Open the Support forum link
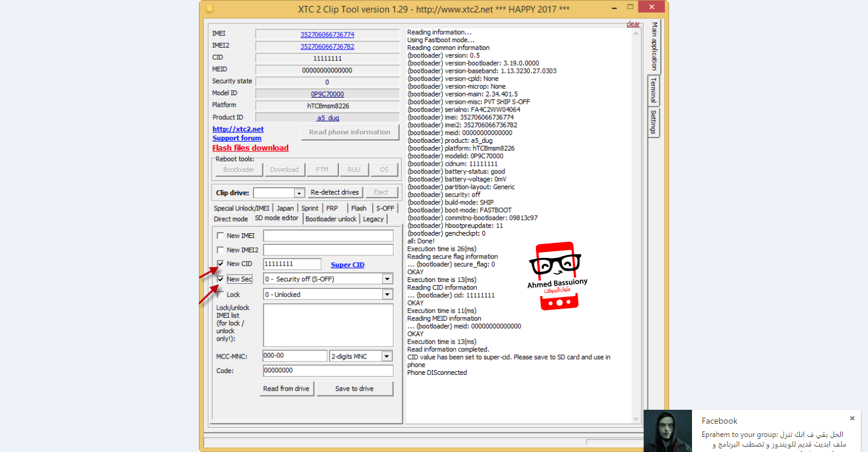This screenshot has width=868, height=452. tap(237, 138)
